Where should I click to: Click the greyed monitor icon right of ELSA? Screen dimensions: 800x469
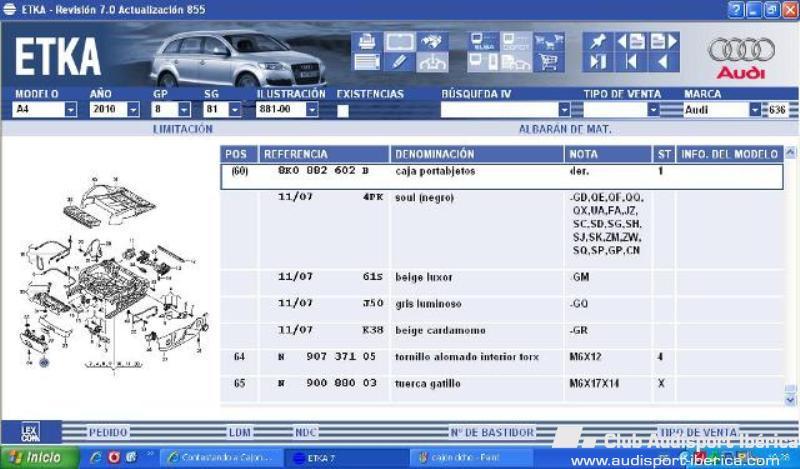515,42
